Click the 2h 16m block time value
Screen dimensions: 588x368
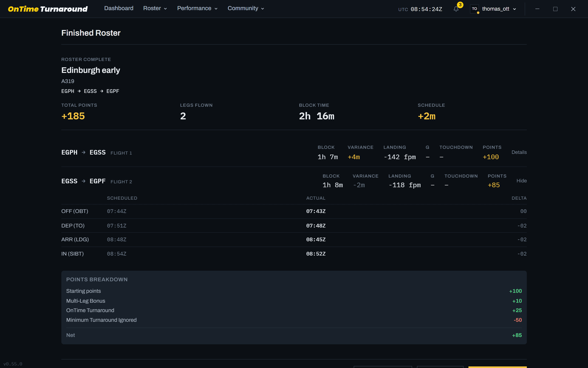point(317,116)
